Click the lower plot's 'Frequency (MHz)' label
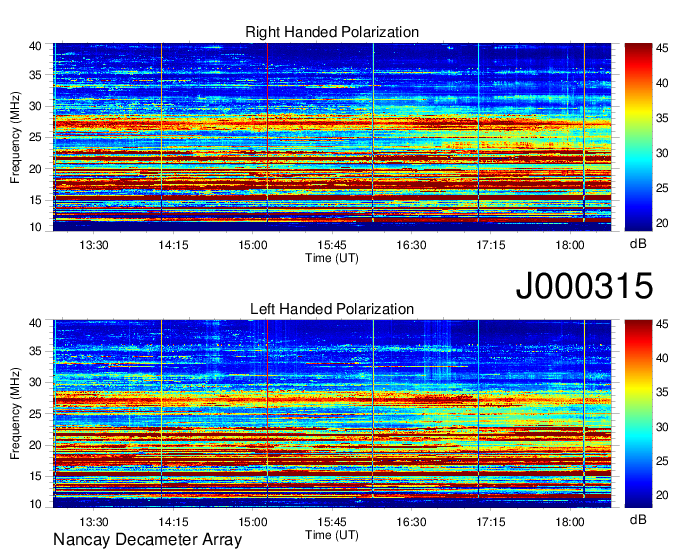This screenshot has height=552, width=680. pyautogui.click(x=15, y=414)
